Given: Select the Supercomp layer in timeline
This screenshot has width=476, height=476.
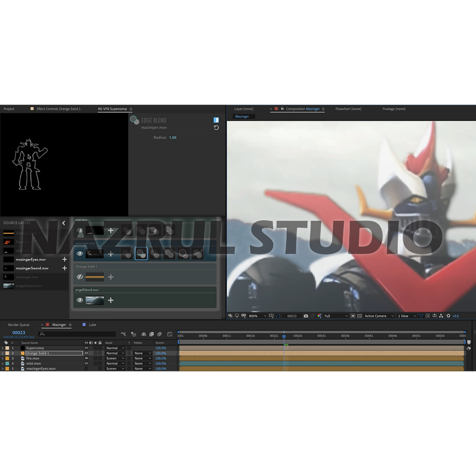Looking at the screenshot, I should pyautogui.click(x=35, y=348).
